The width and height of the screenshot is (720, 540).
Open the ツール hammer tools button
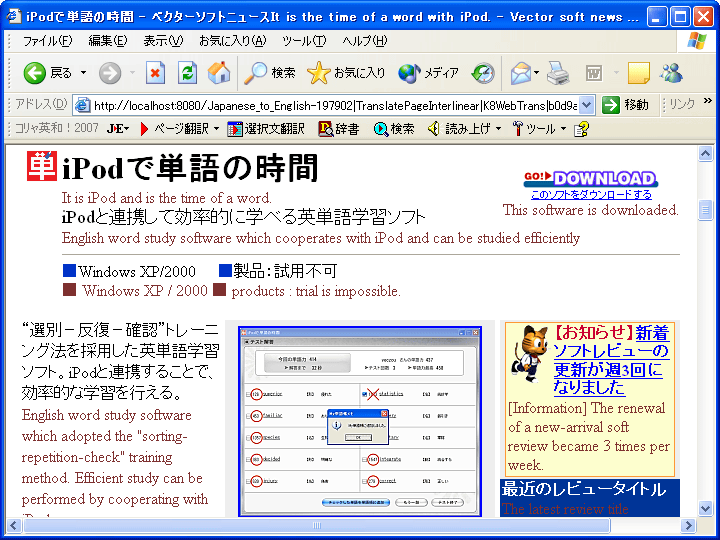533,129
